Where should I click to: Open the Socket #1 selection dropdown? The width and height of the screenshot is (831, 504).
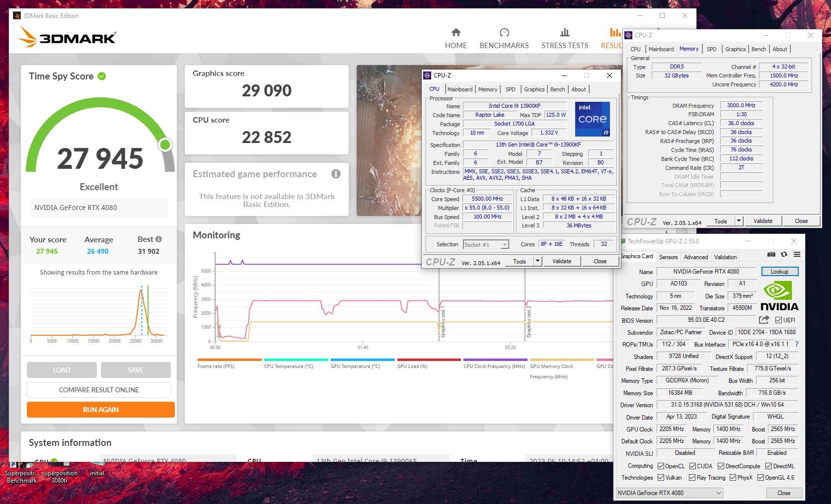pyautogui.click(x=504, y=244)
